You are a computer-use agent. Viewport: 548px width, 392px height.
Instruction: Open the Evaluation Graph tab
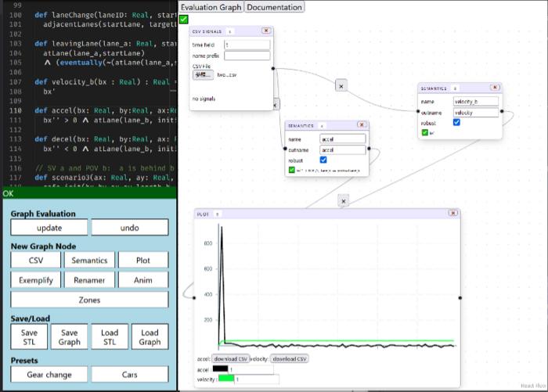[211, 7]
